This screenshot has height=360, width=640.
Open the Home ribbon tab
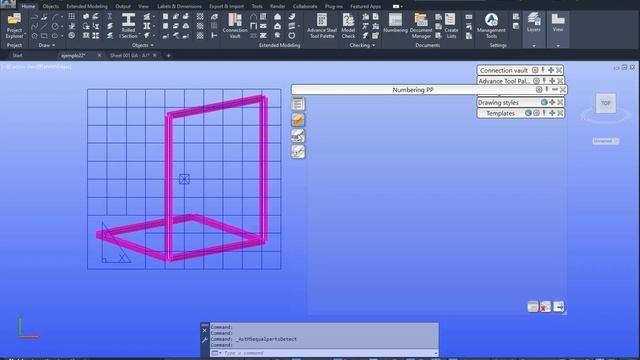tap(28, 6)
